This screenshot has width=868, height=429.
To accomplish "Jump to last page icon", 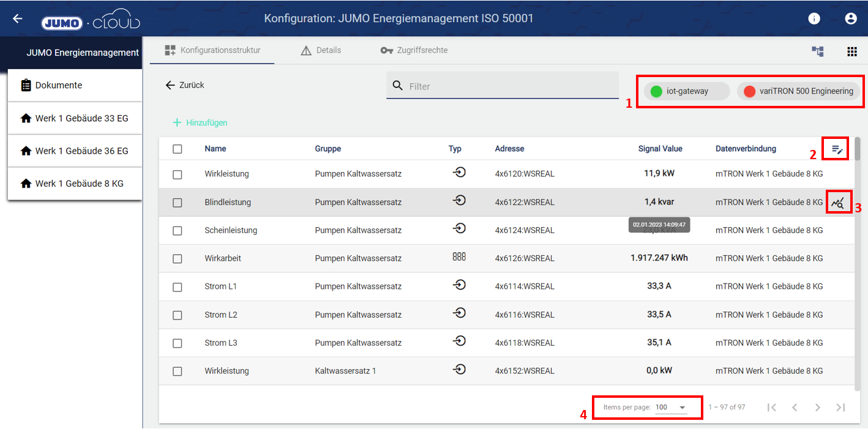I will coord(840,408).
